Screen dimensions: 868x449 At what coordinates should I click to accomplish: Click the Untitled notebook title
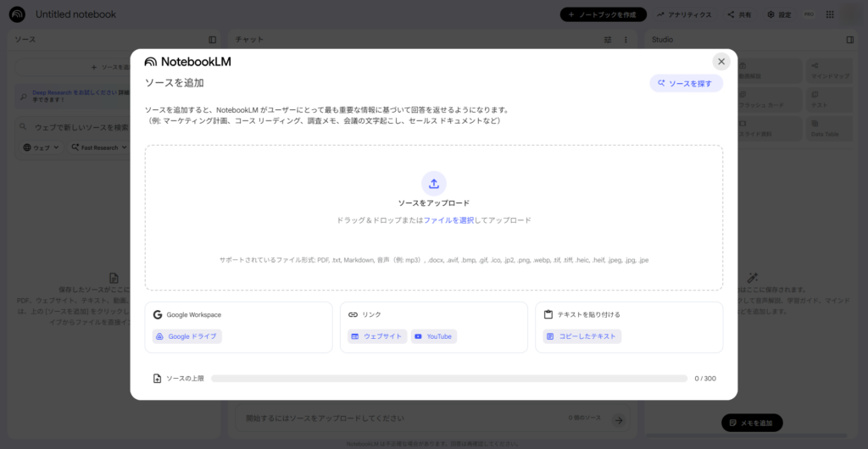click(x=75, y=14)
